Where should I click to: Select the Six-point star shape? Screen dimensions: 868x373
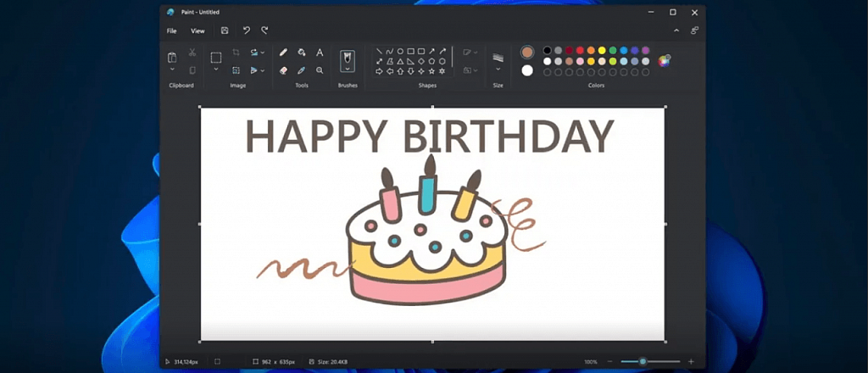click(442, 71)
